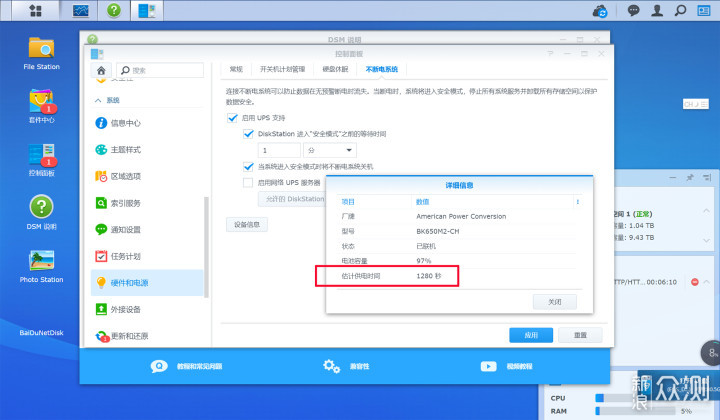Image resolution: width=720 pixels, height=420 pixels.
Task: Open 通知设置 in the sidebar
Action: point(147,230)
